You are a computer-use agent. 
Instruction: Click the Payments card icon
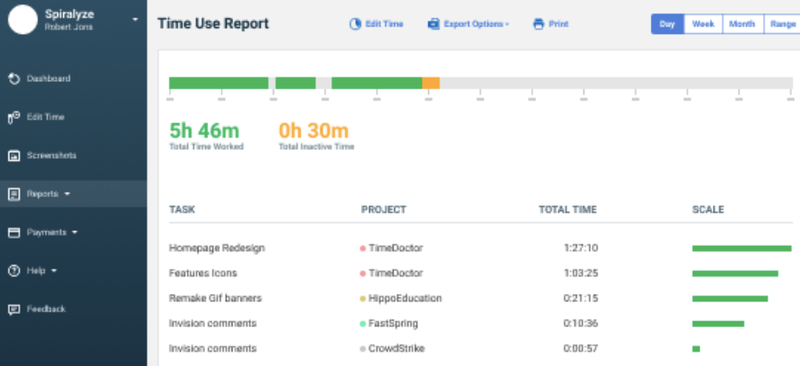[14, 233]
